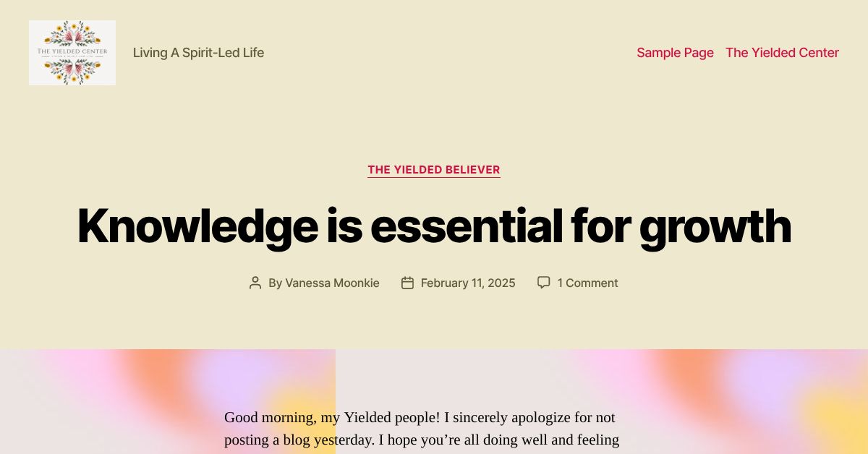
Task: Click the 'Living A Spirit-Led Life' site title
Action: tap(198, 52)
